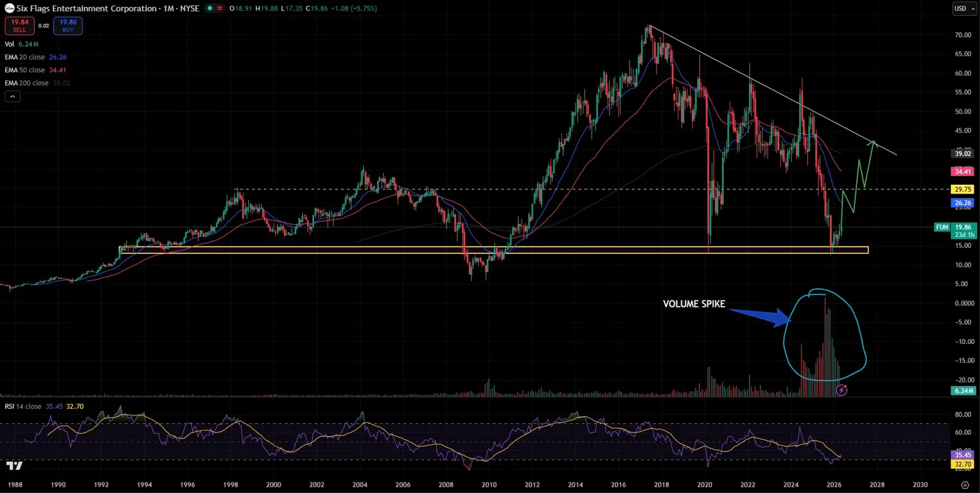
Task: Click the 19.86 BUY button
Action: tap(68, 26)
